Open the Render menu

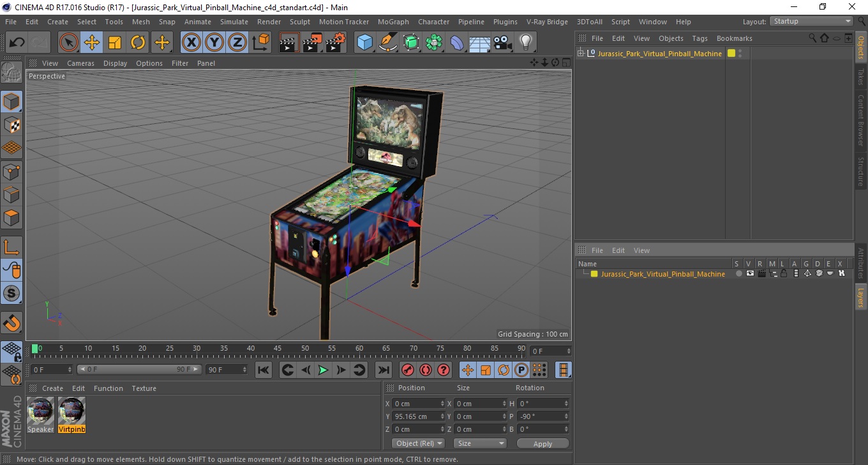(269, 22)
